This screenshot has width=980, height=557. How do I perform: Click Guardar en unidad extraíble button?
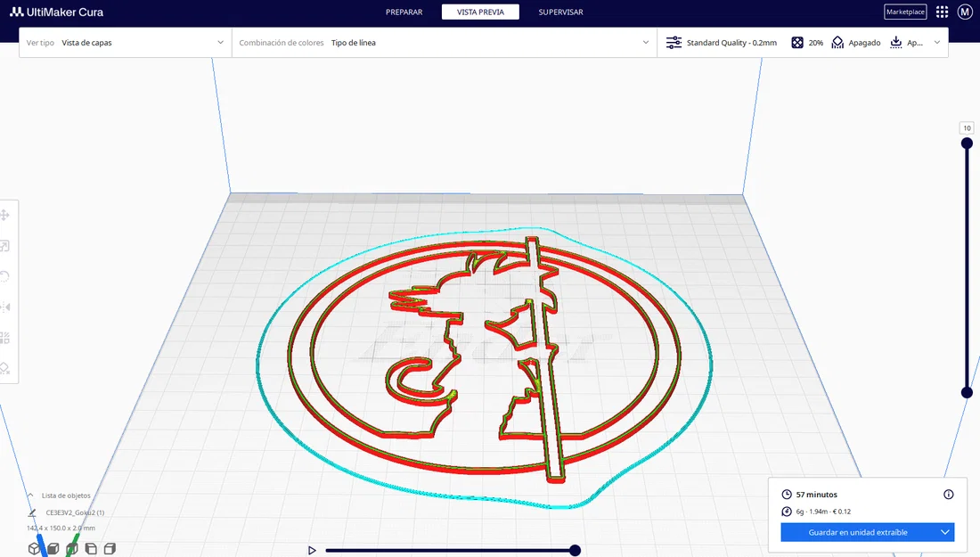[x=858, y=533]
